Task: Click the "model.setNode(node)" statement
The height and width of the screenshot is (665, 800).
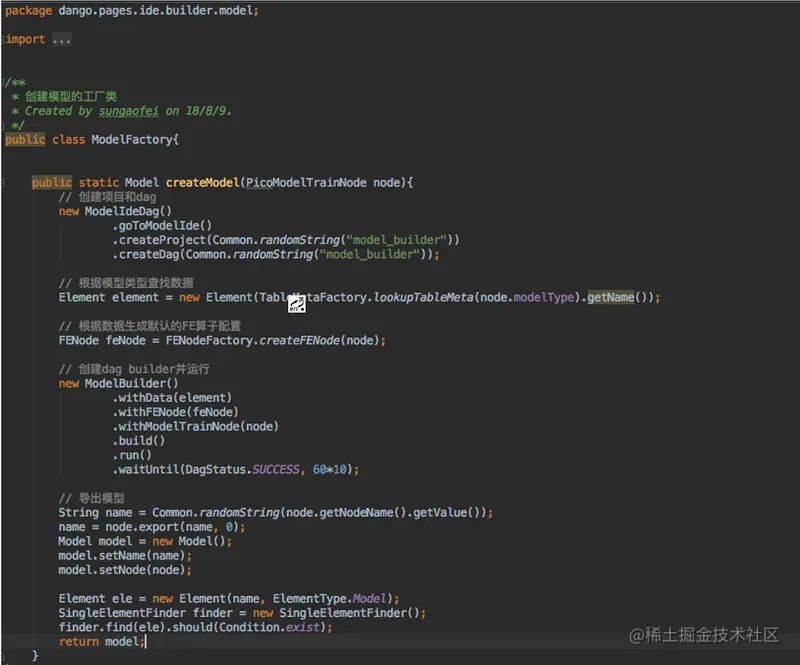Action: click(125, 570)
